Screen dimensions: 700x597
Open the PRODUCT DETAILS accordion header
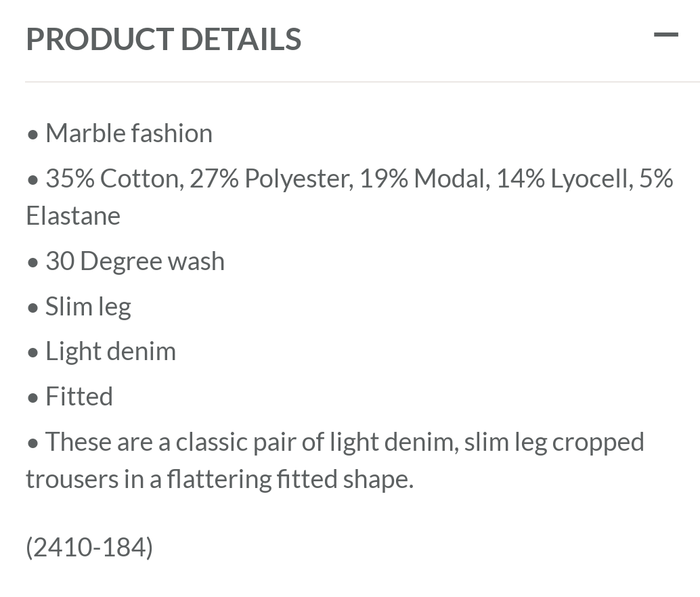[163, 39]
